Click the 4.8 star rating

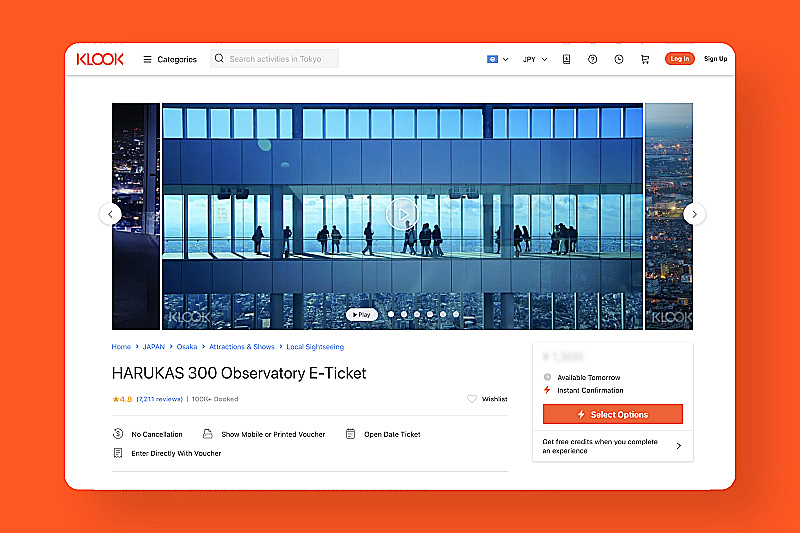[x=122, y=399]
